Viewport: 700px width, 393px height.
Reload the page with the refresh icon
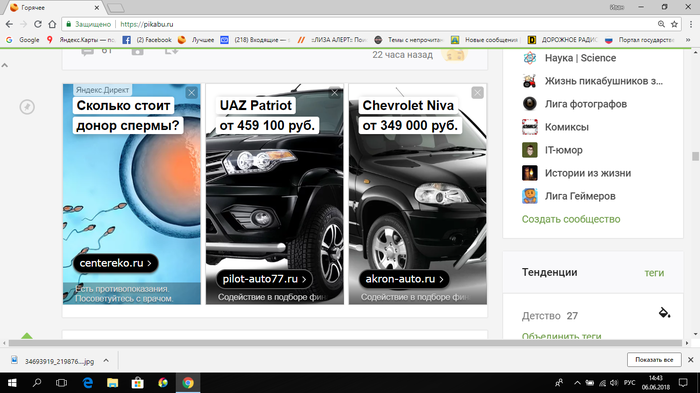(38, 24)
